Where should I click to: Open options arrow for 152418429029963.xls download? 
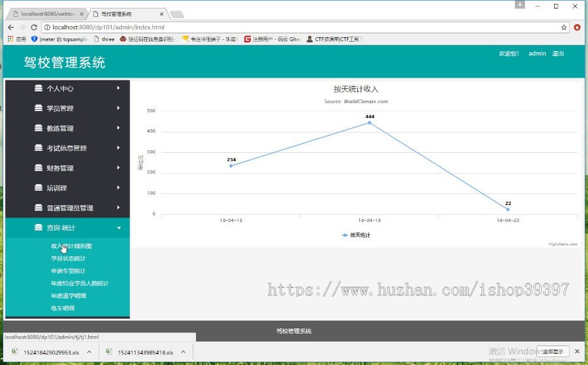click(89, 352)
